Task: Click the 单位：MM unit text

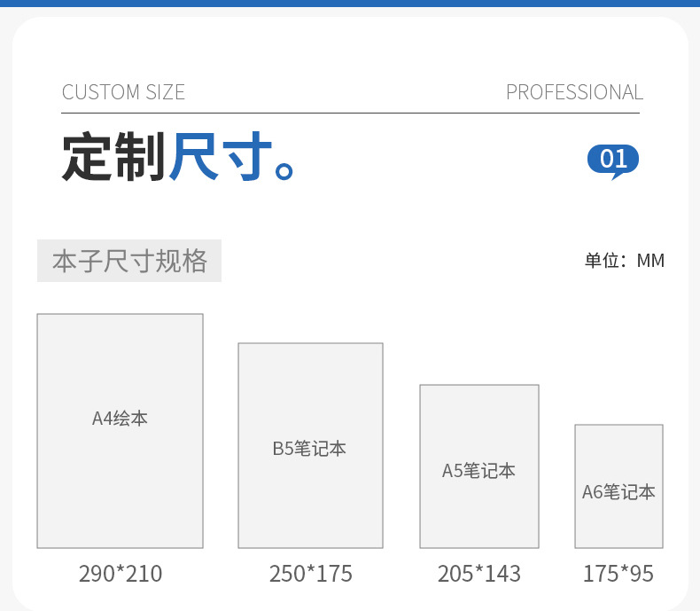Action: pyautogui.click(x=625, y=261)
